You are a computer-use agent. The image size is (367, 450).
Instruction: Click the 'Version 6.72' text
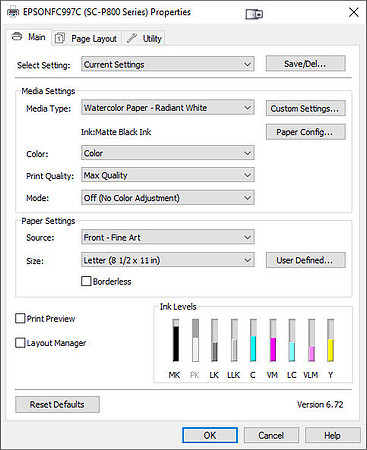click(x=320, y=404)
